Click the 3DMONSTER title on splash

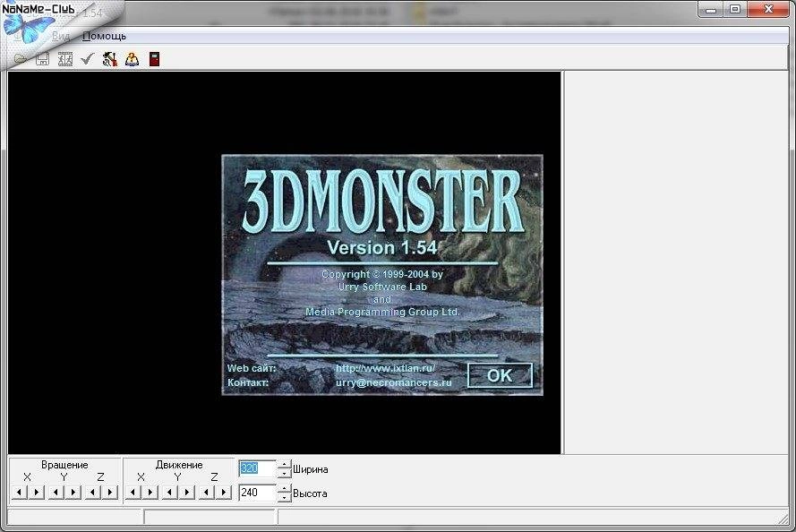[x=383, y=200]
